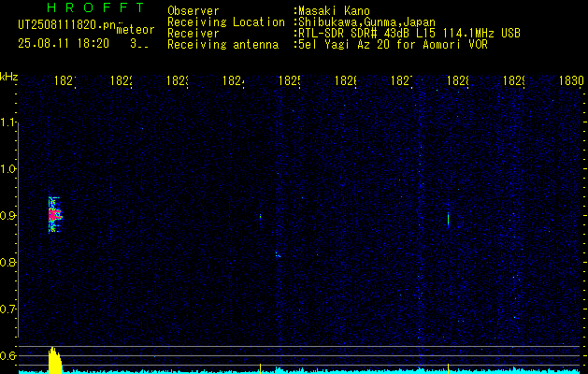588x374 pixels.
Task: Click the 1822 time axis label
Action: click(x=122, y=80)
